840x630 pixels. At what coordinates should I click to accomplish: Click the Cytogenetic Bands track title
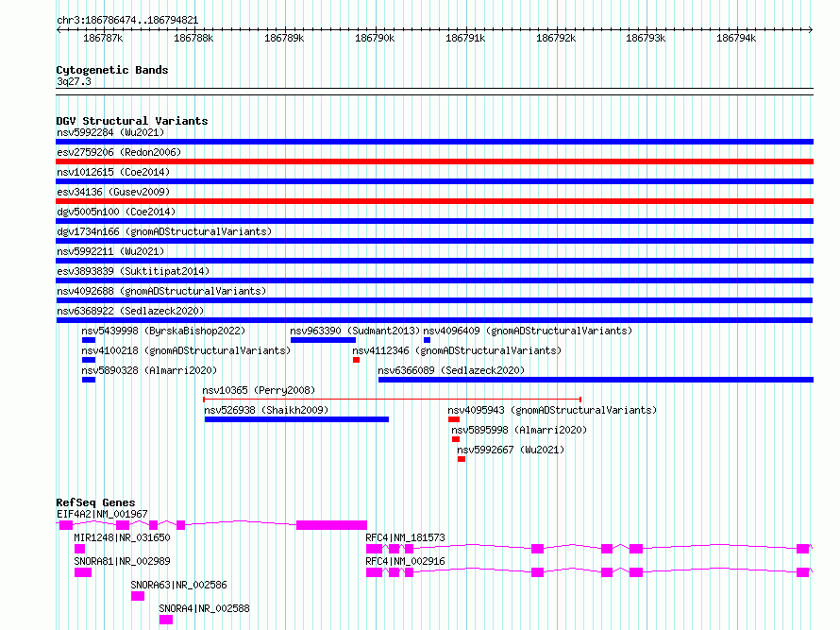coord(112,70)
